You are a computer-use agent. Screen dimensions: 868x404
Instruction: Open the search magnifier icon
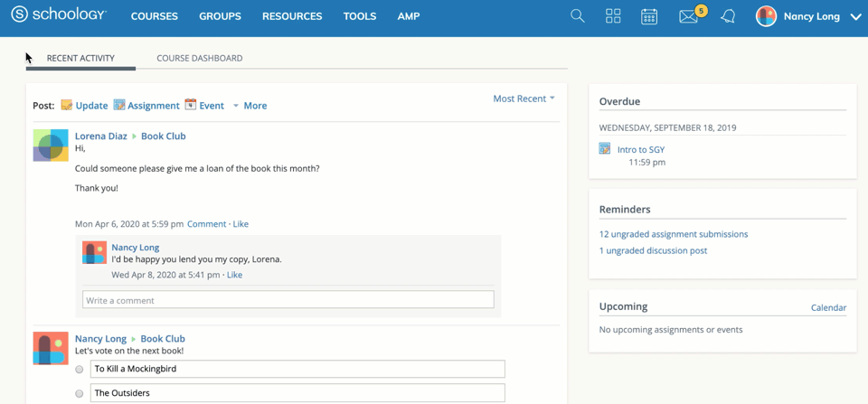click(x=577, y=16)
